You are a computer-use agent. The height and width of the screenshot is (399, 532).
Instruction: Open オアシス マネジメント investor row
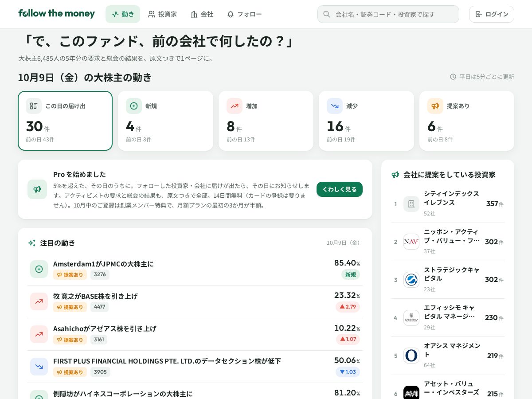[448, 356]
